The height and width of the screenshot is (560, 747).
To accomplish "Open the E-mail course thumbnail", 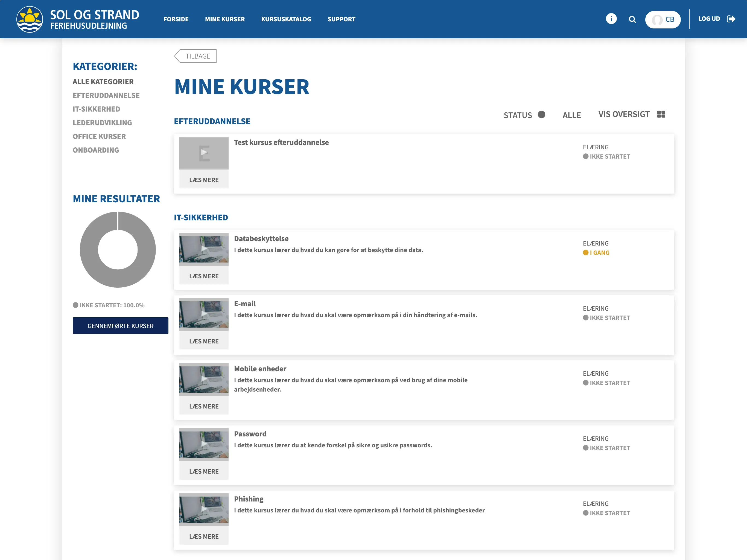I will click(204, 314).
